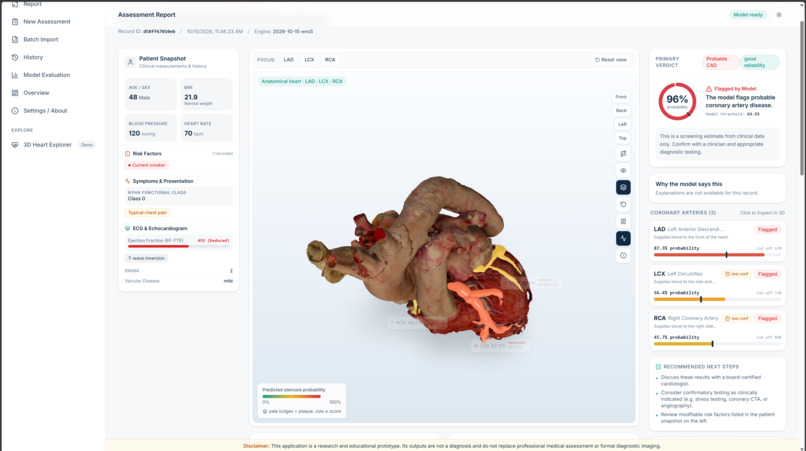Switch to Top camera view
Viewport: 806px width, 451px height.
[x=622, y=138]
